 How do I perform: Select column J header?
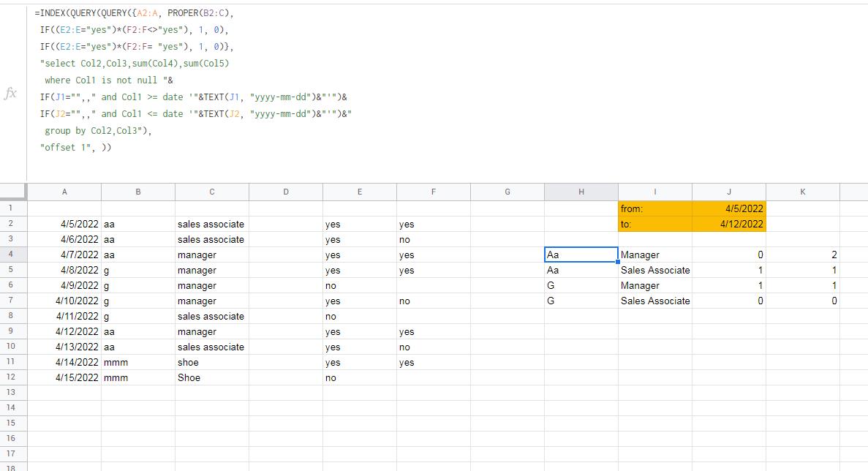(728, 192)
